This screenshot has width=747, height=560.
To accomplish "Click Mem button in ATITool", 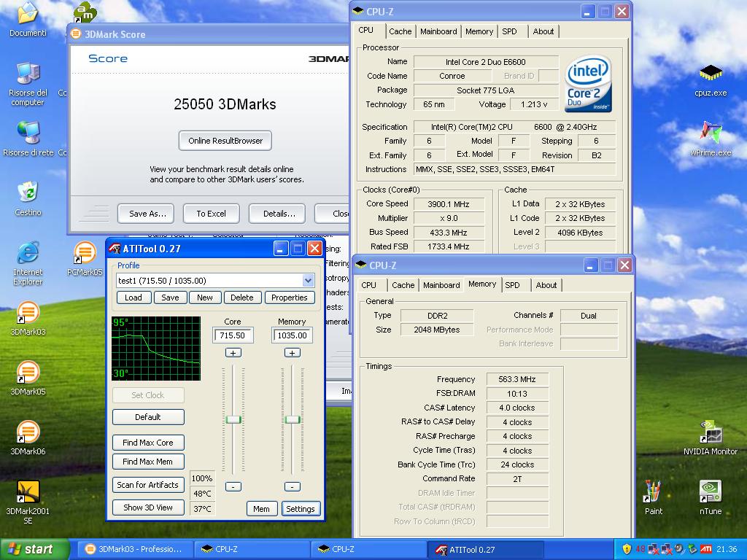I will [261, 509].
